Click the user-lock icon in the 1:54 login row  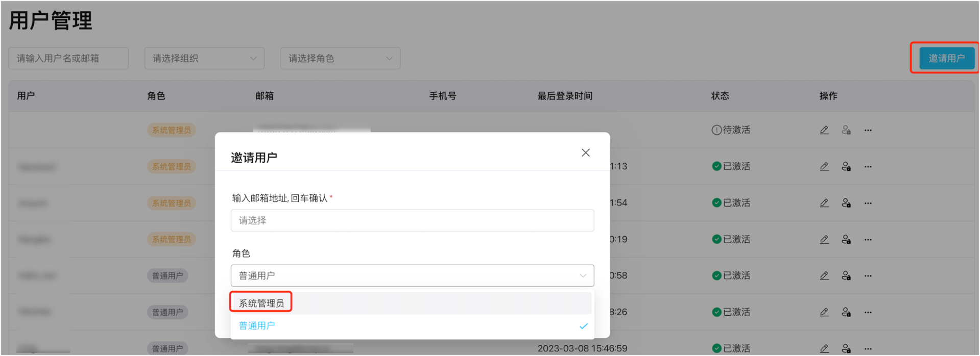coord(846,203)
